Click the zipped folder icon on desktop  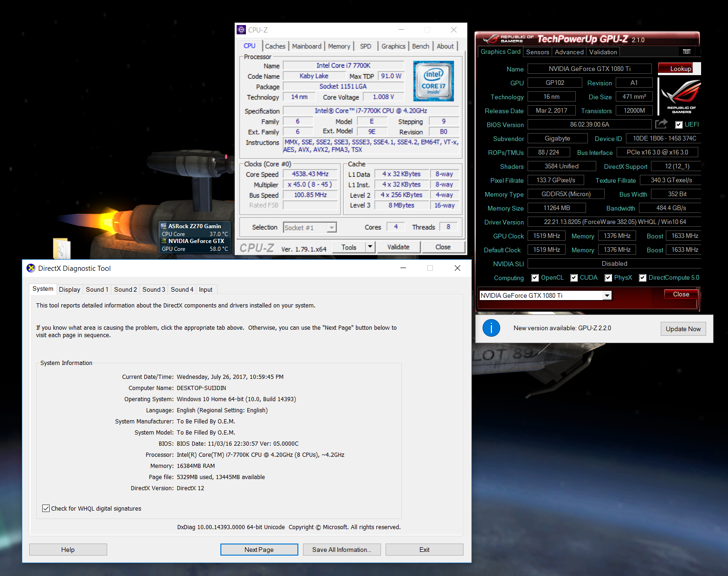click(x=62, y=249)
